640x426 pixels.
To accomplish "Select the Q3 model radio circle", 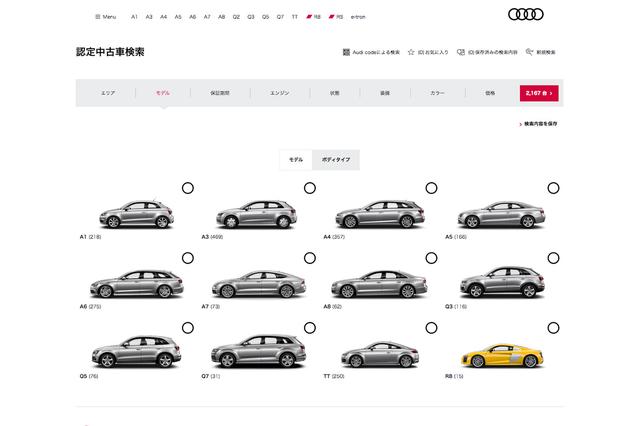I will (x=553, y=258).
